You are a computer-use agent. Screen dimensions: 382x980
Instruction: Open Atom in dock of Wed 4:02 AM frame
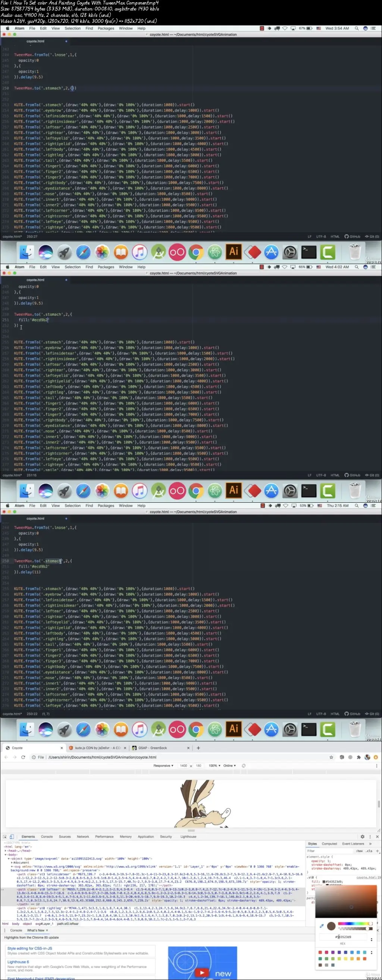[x=215, y=490]
